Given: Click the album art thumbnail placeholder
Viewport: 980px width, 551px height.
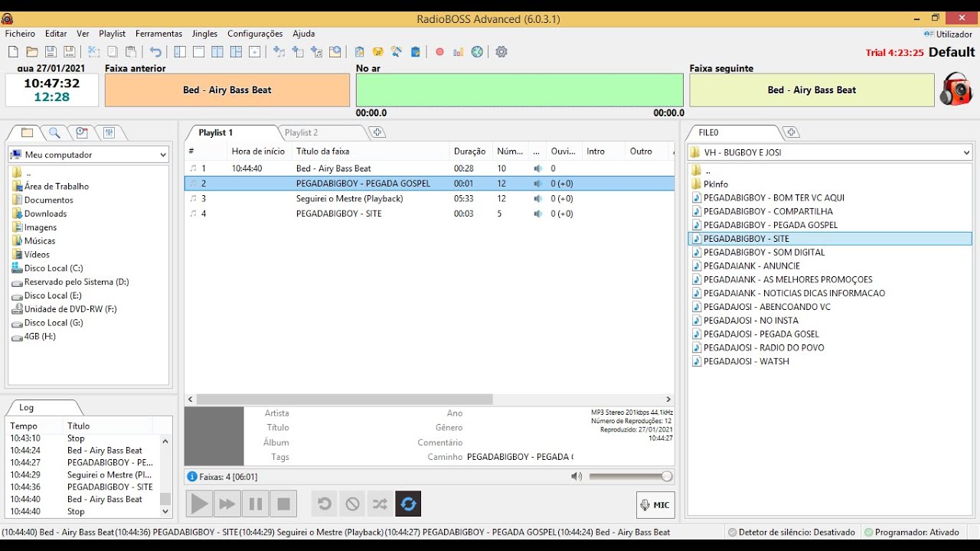Looking at the screenshot, I should click(x=214, y=436).
